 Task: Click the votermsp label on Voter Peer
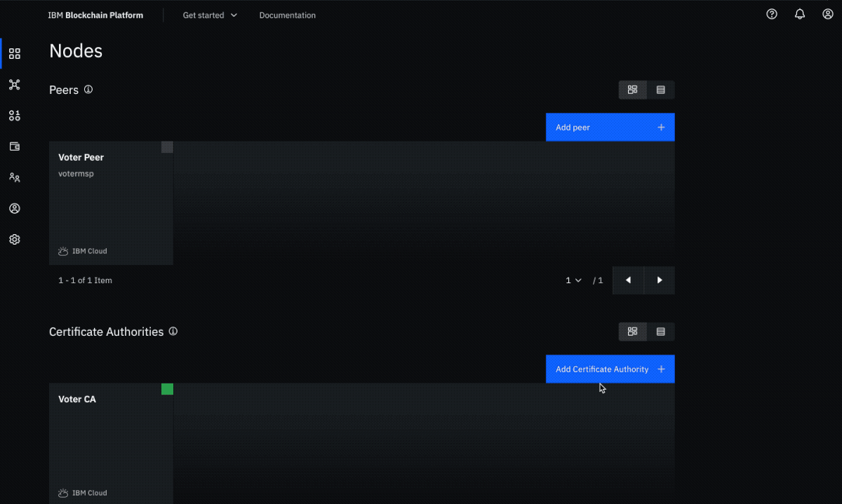[x=76, y=174]
